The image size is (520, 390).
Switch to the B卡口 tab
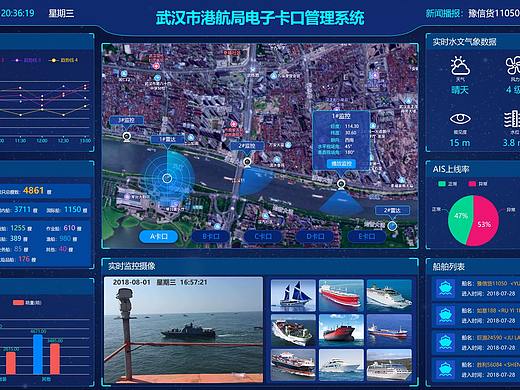pyautogui.click(x=211, y=236)
